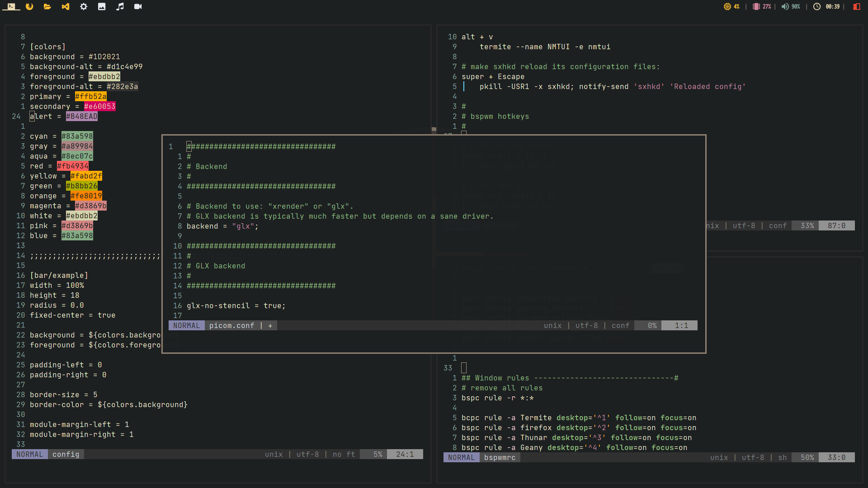This screenshot has width=868, height=488.
Task: Click the 'module-margin-left = 1' line
Action: pos(80,425)
